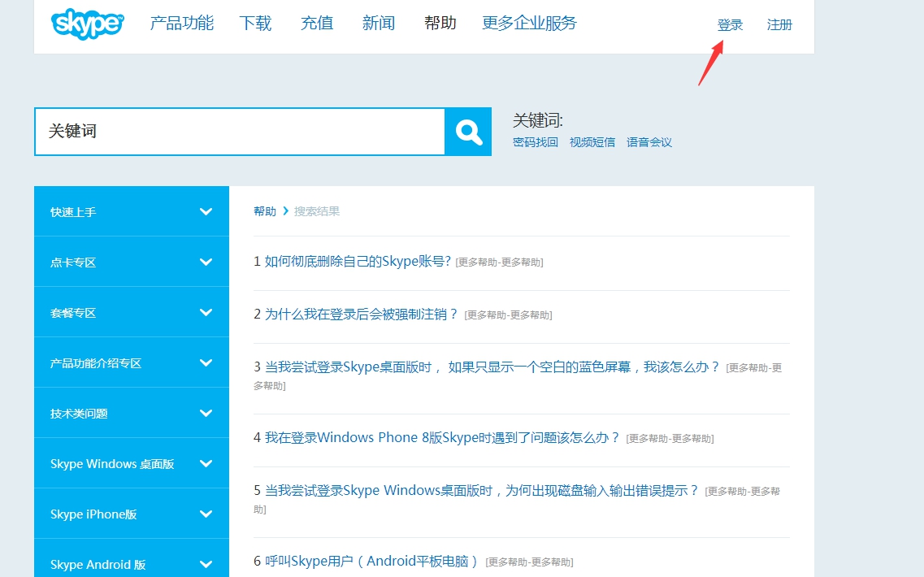The image size is (924, 577).
Task: Click the Skype logo
Action: (x=87, y=24)
